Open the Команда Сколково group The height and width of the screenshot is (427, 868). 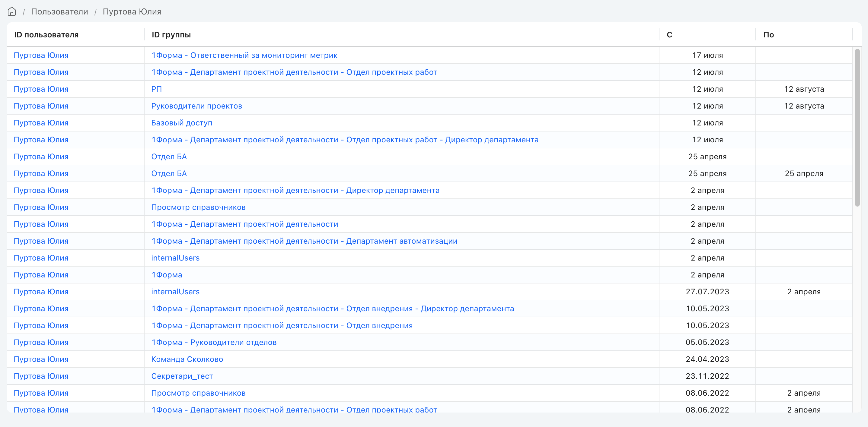pyautogui.click(x=187, y=359)
